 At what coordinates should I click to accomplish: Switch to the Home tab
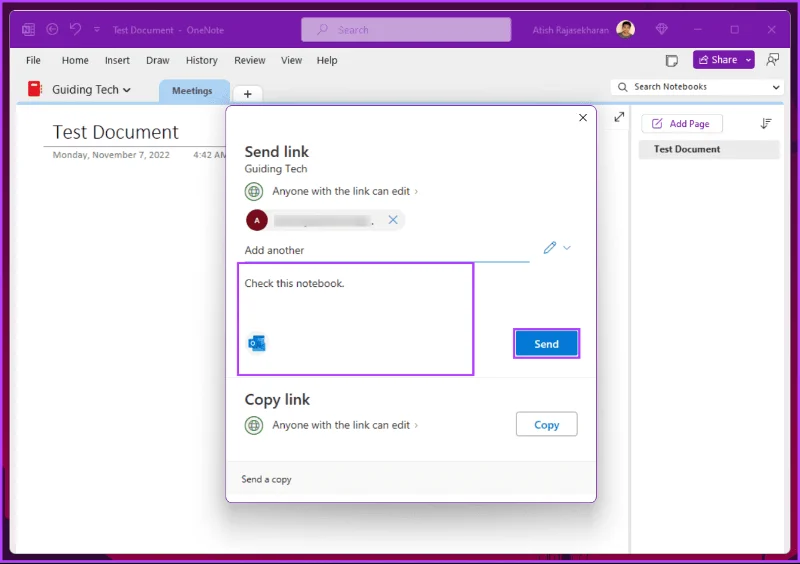(x=75, y=60)
